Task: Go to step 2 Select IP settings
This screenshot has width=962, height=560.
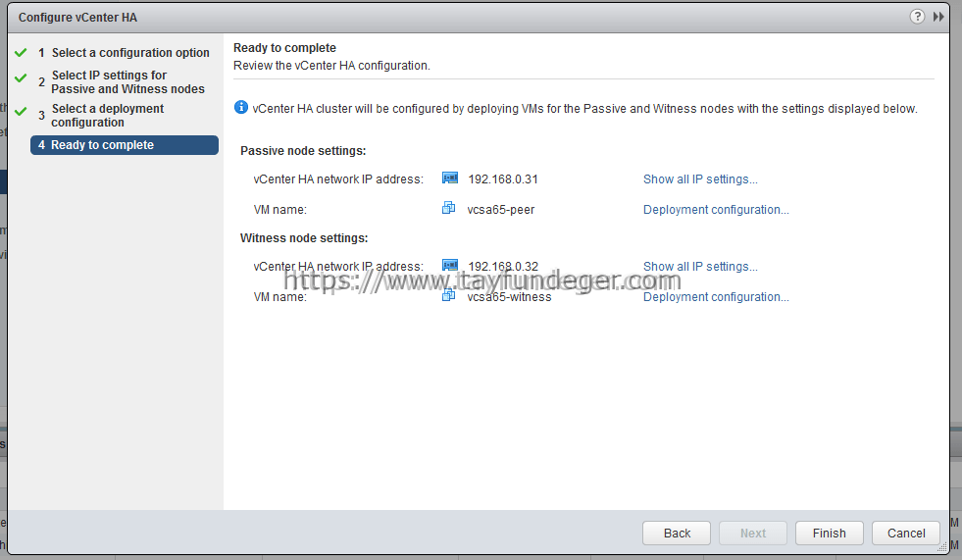Action: 122,81
